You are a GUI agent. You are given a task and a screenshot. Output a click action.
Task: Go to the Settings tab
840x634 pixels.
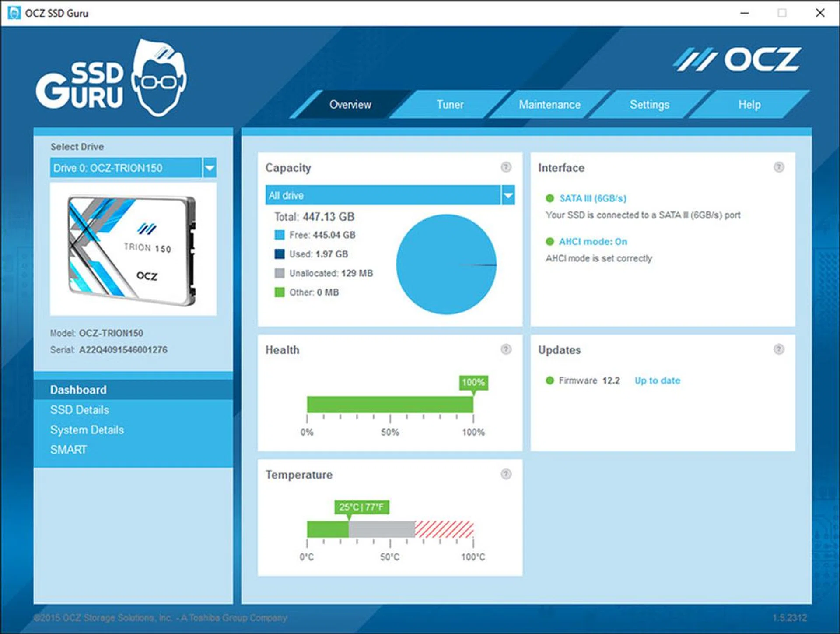649,105
